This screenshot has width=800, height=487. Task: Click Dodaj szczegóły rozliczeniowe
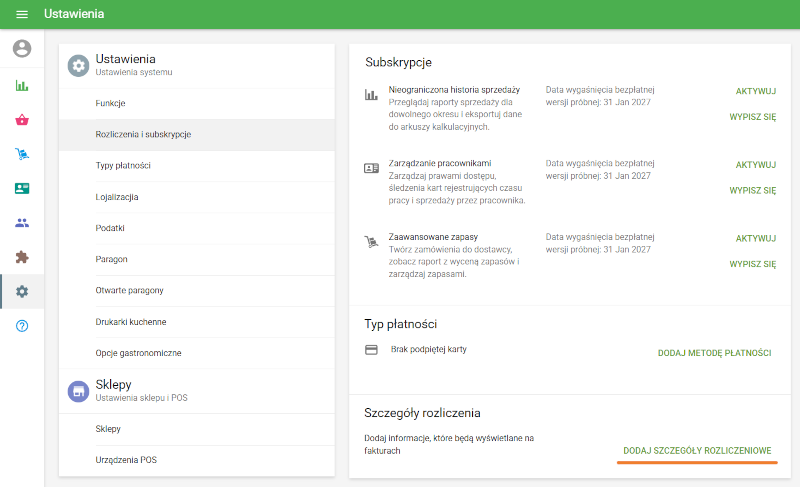pyautogui.click(x=697, y=451)
